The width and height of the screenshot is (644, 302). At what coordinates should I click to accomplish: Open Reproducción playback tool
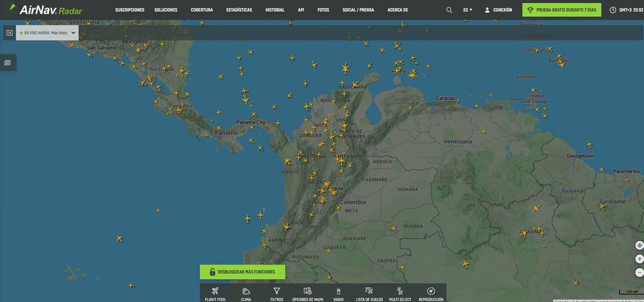point(431,293)
